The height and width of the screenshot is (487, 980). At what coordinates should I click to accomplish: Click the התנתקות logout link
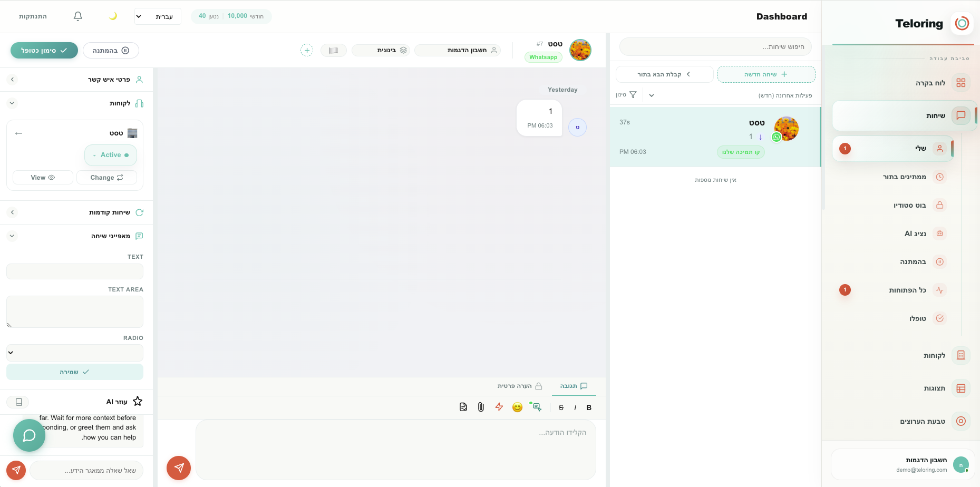pyautogui.click(x=33, y=16)
